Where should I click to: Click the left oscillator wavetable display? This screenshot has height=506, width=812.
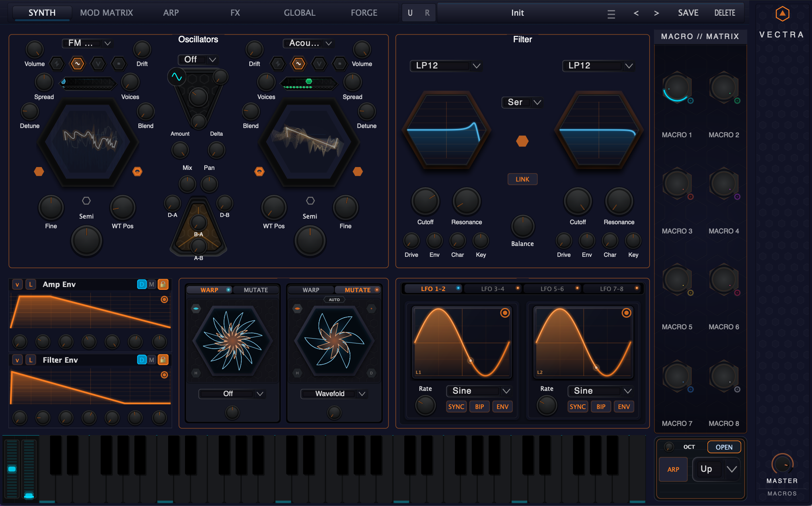88,142
